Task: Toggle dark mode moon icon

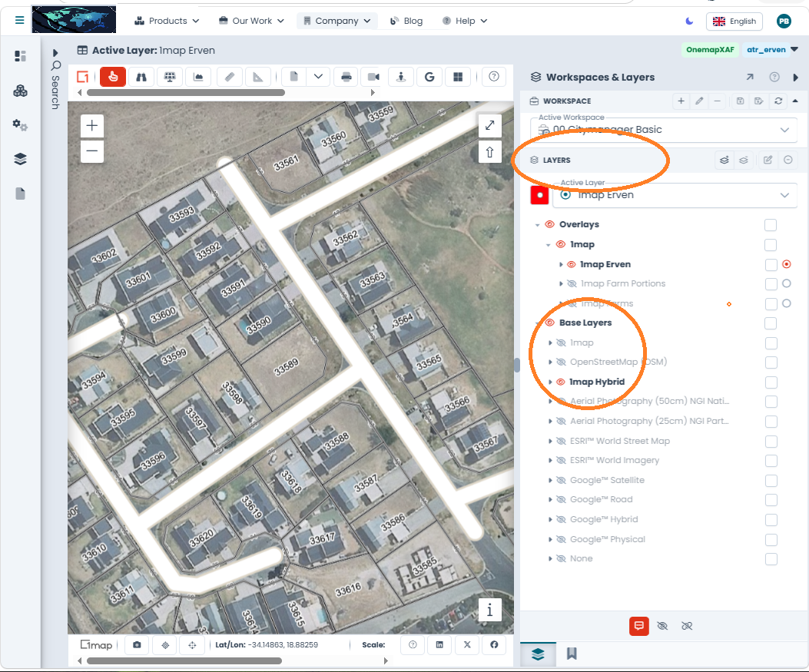Action: pos(689,22)
